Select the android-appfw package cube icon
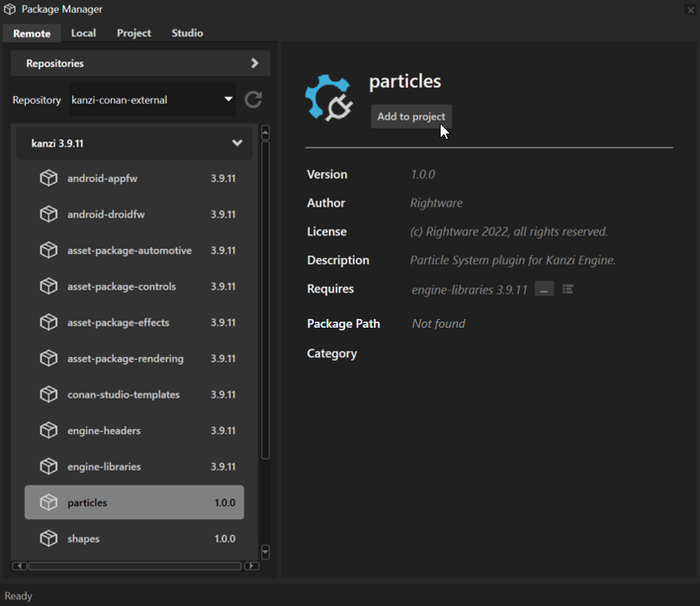The height and width of the screenshot is (606, 700). 49,178
